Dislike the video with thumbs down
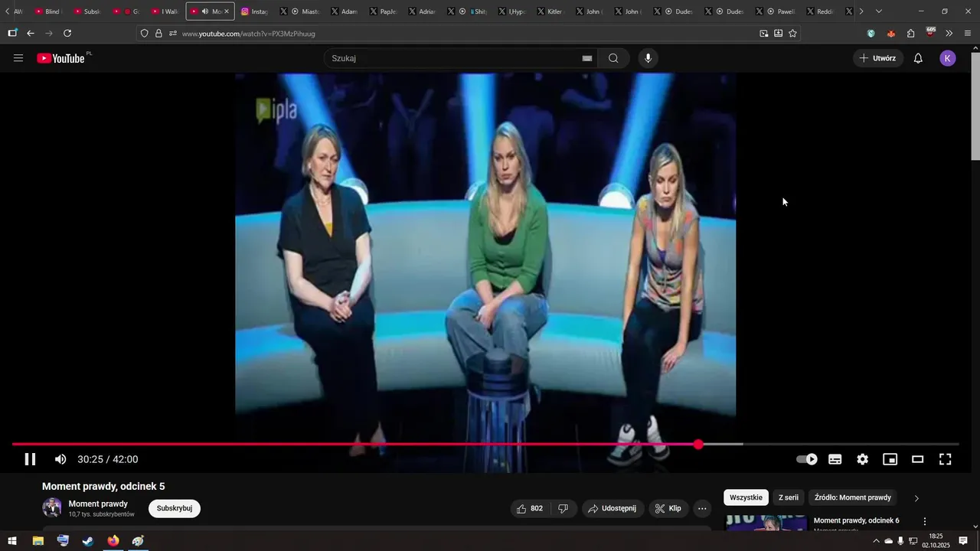Image resolution: width=980 pixels, height=551 pixels. (x=563, y=508)
